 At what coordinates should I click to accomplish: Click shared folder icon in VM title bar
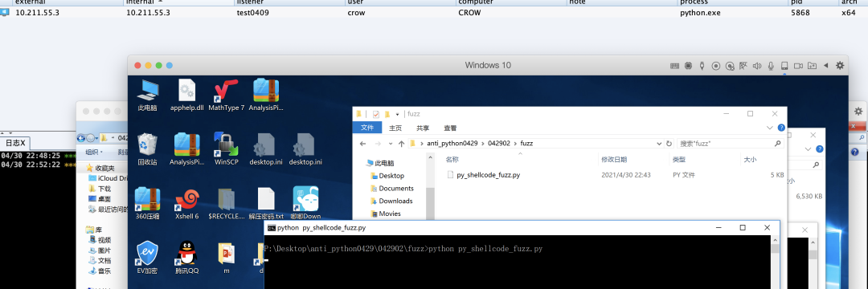coord(812,65)
